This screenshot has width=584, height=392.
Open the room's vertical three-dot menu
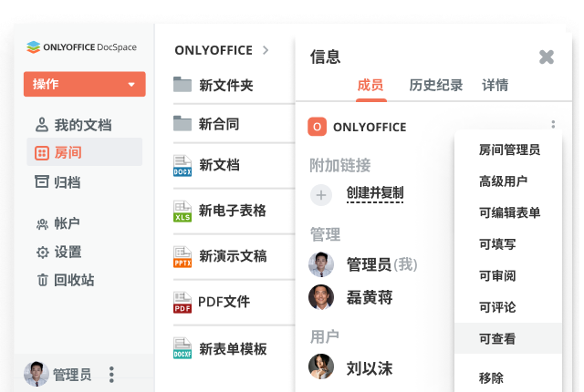coord(553,124)
